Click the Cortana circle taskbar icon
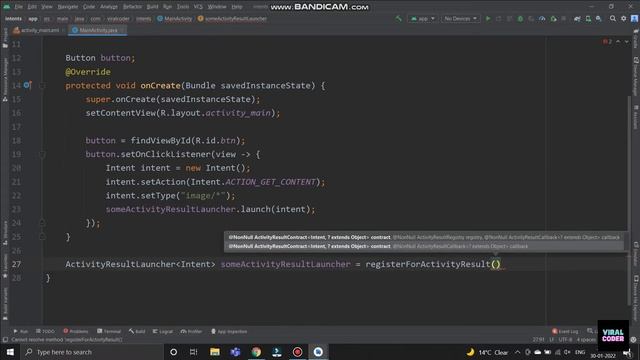 tap(173, 352)
